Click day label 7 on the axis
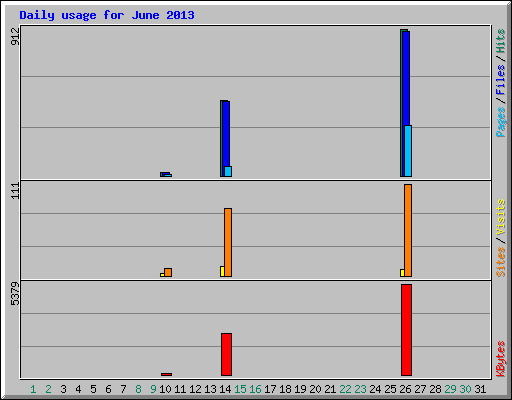The height and width of the screenshot is (400, 512). click(123, 389)
